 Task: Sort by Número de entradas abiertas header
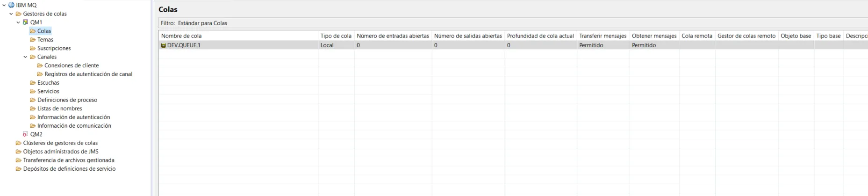[393, 36]
